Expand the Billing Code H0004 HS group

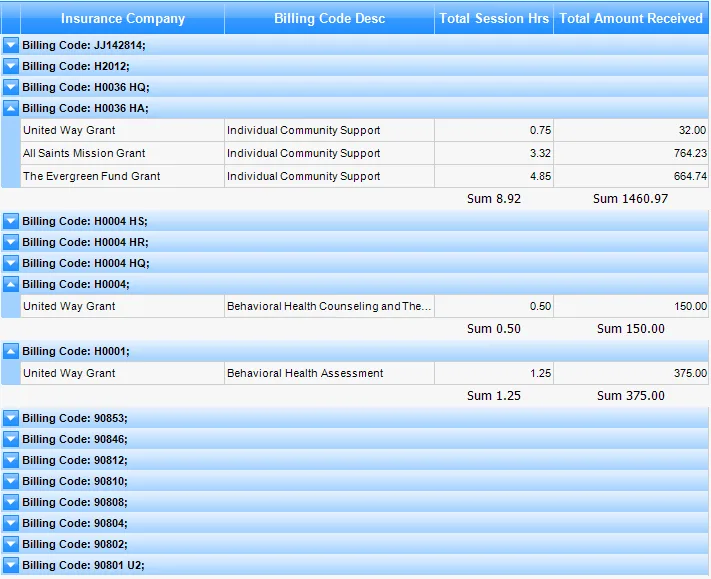11,221
